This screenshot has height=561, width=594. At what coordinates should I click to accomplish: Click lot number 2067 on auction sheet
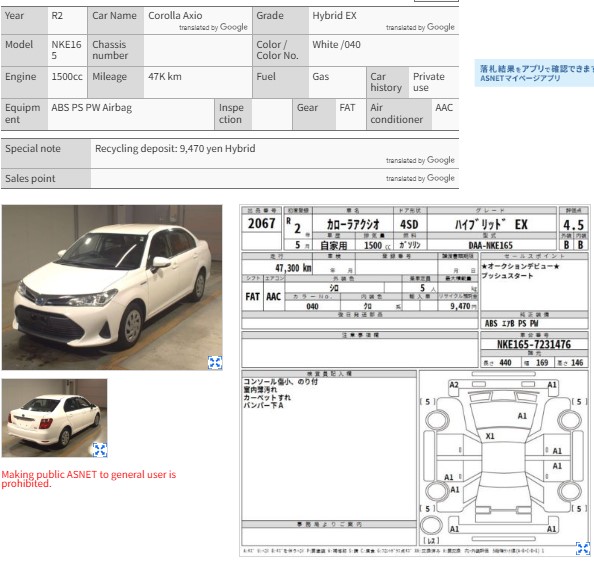pyautogui.click(x=261, y=223)
